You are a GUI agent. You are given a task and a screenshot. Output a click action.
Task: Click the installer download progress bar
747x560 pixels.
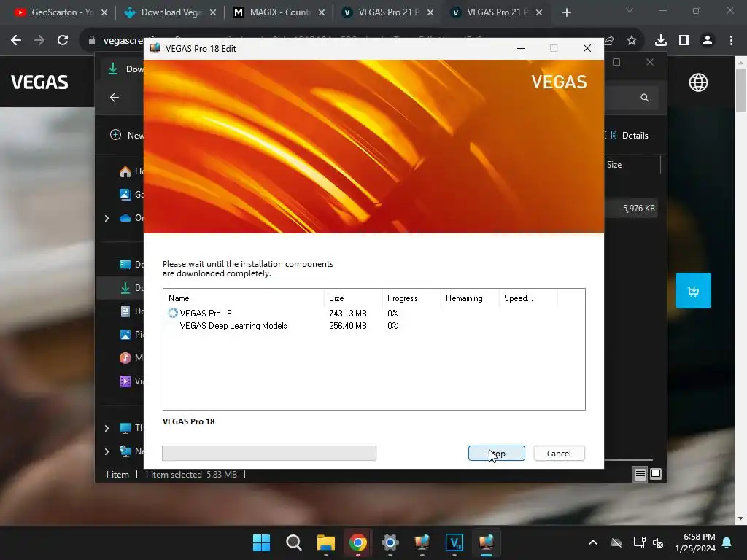point(269,454)
